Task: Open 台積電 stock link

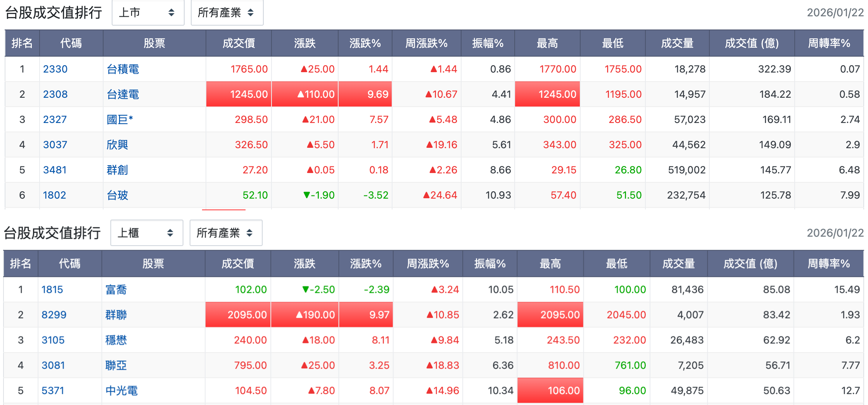Action: pos(123,69)
